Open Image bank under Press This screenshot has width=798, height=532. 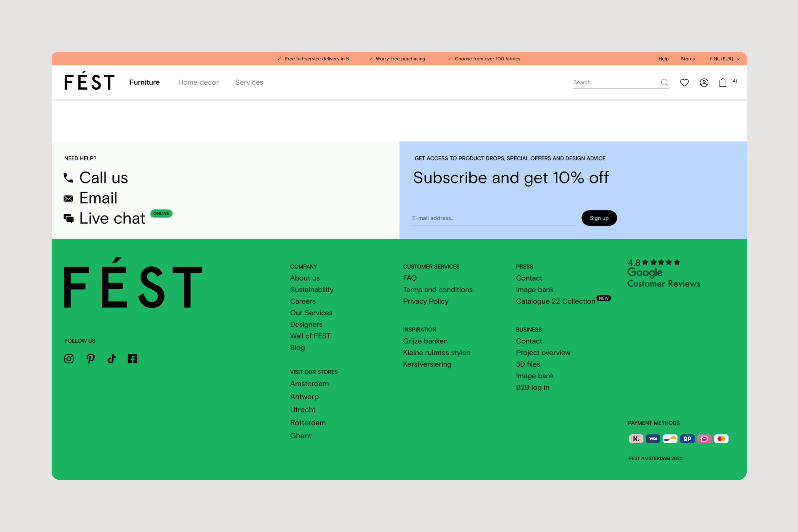coord(534,290)
